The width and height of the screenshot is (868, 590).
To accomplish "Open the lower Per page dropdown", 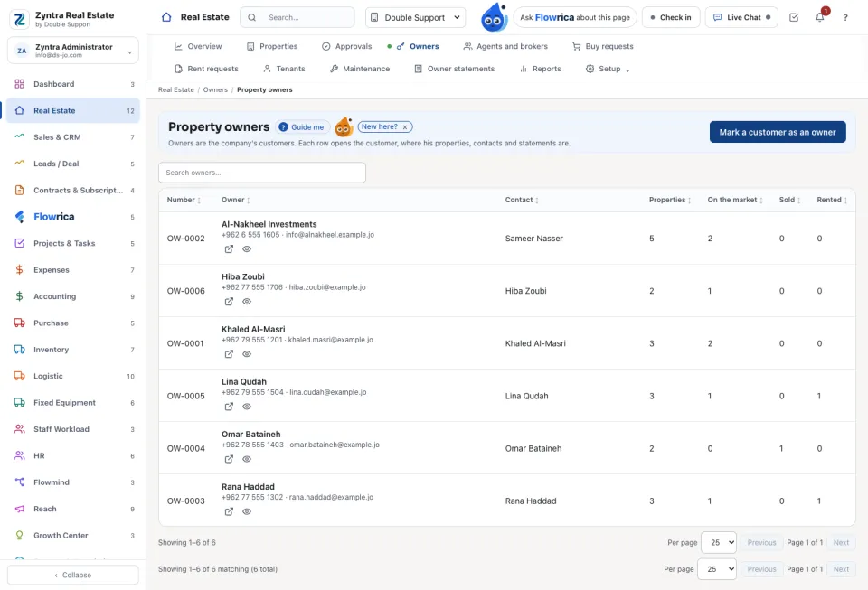I will click(x=716, y=569).
